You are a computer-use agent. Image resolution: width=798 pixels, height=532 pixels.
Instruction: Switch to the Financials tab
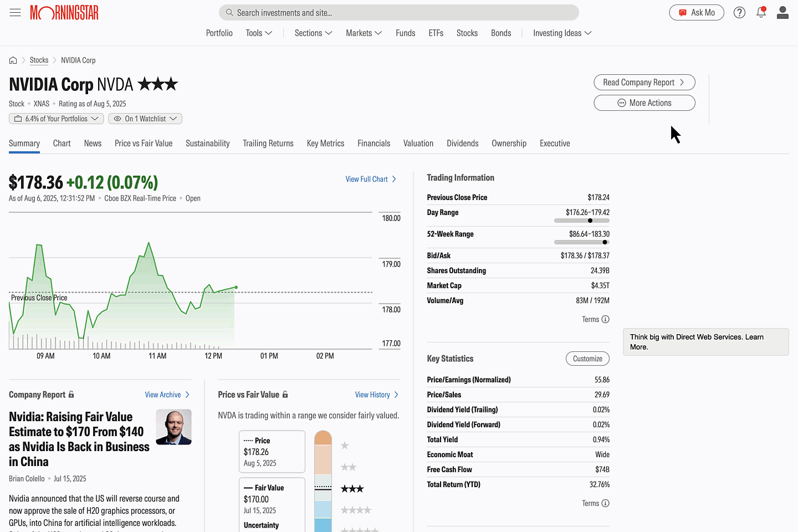click(x=374, y=143)
